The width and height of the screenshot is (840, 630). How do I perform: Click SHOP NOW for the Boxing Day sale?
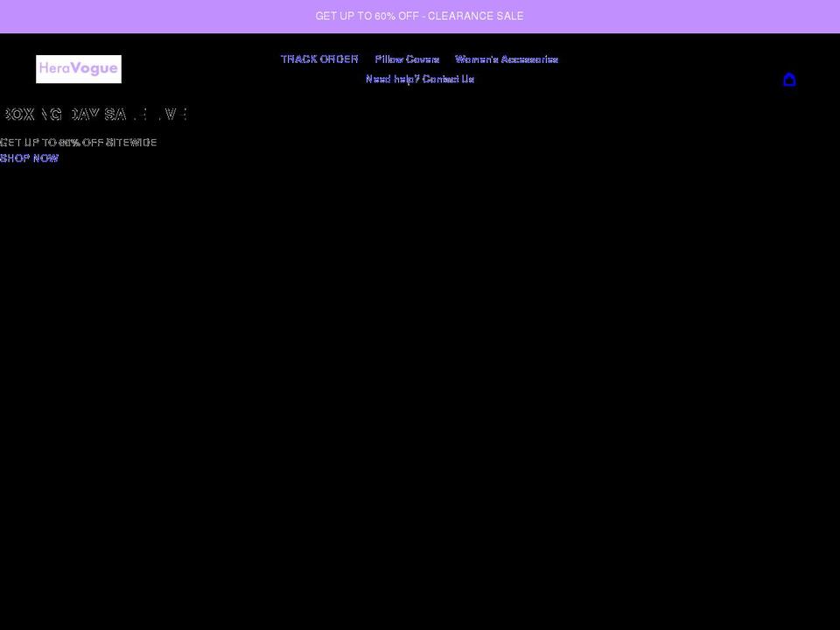click(29, 158)
